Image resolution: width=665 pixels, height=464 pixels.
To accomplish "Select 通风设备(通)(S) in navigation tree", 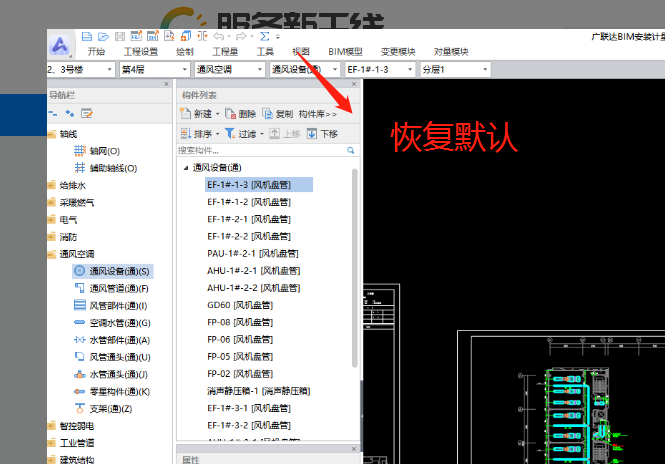I will click(113, 271).
